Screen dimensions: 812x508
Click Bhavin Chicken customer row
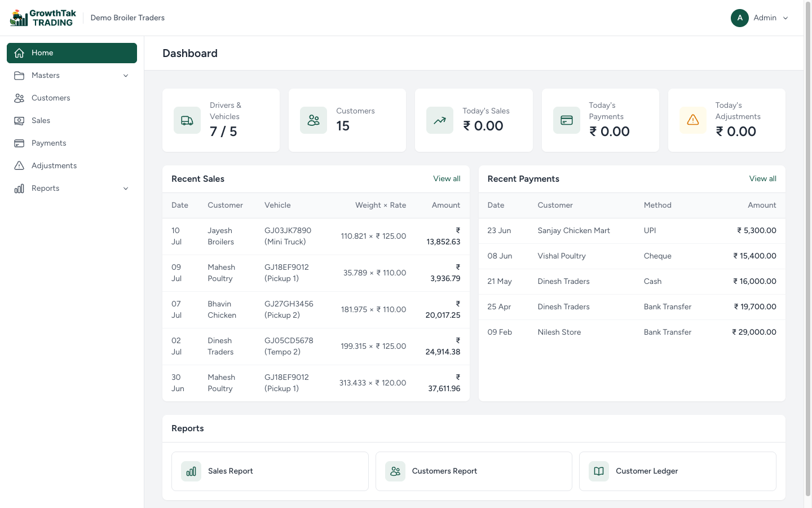pos(316,310)
